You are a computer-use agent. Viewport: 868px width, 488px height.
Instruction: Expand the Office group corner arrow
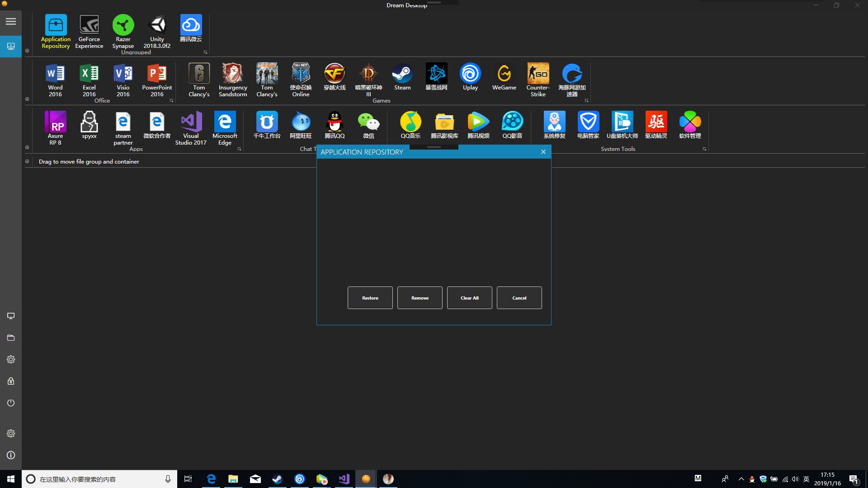(x=171, y=101)
